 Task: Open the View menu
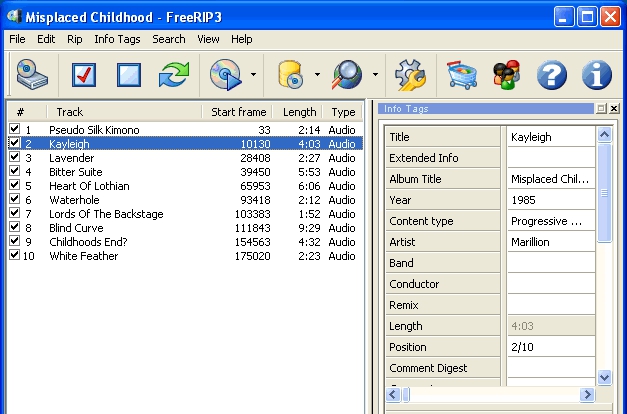pos(208,39)
